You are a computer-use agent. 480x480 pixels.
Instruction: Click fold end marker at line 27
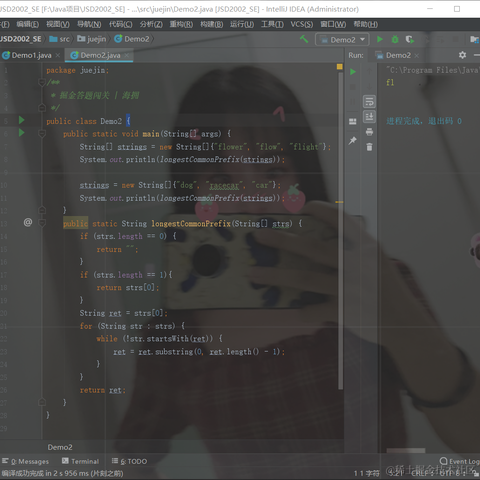coord(42,402)
